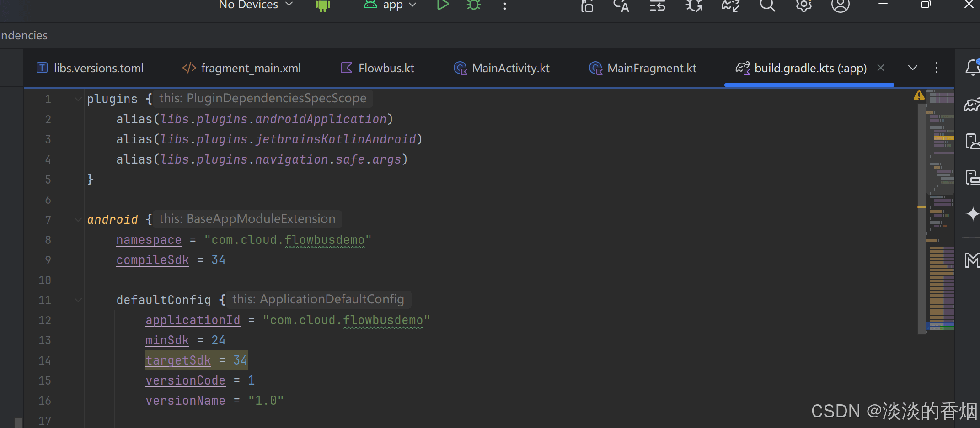This screenshot has width=980, height=428.
Task: Open IDE settings gear icon
Action: tap(803, 5)
